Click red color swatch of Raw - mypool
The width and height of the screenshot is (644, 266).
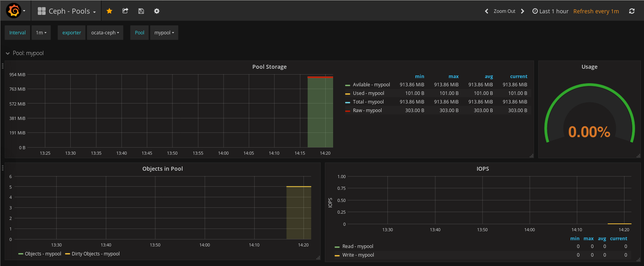tap(348, 111)
